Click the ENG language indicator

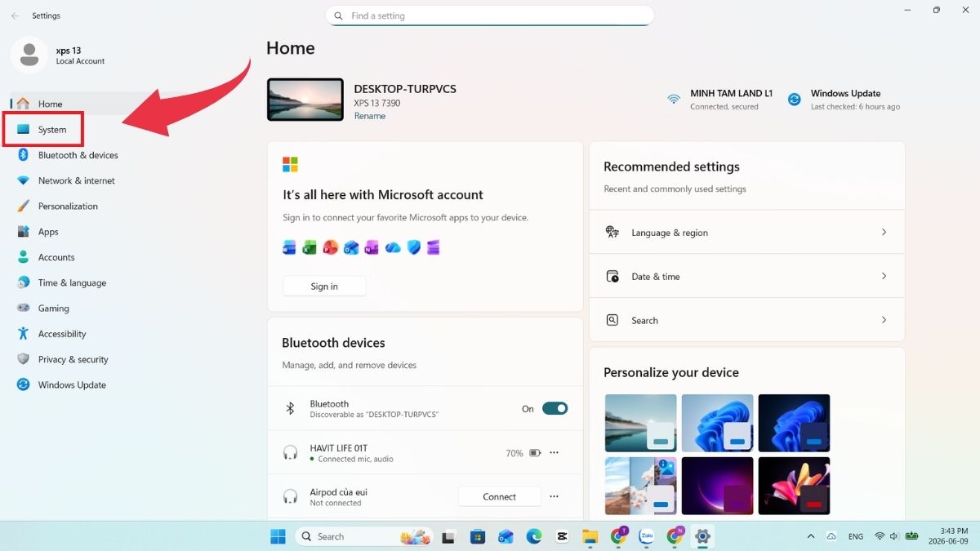point(856,536)
